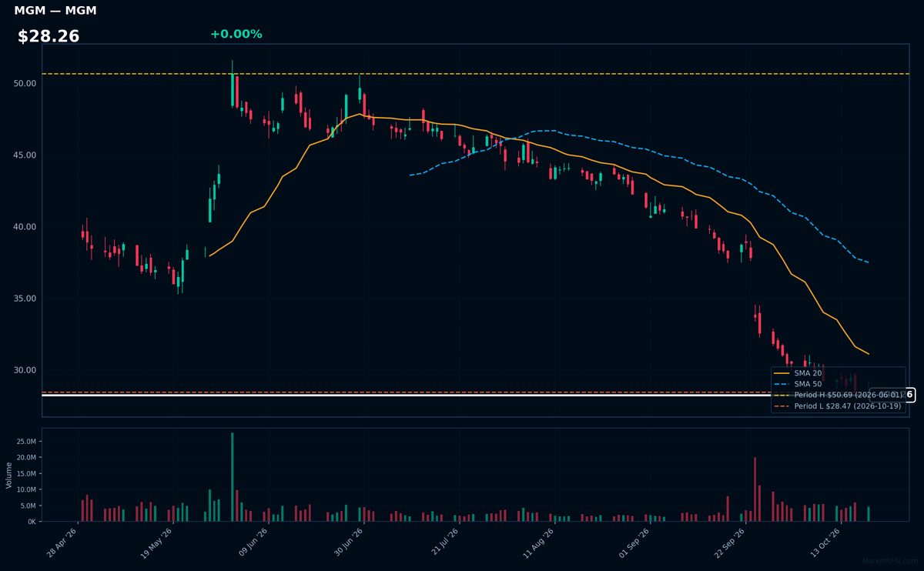The image size is (924, 571).
Task: Click the solid white current price line
Action: click(475, 395)
